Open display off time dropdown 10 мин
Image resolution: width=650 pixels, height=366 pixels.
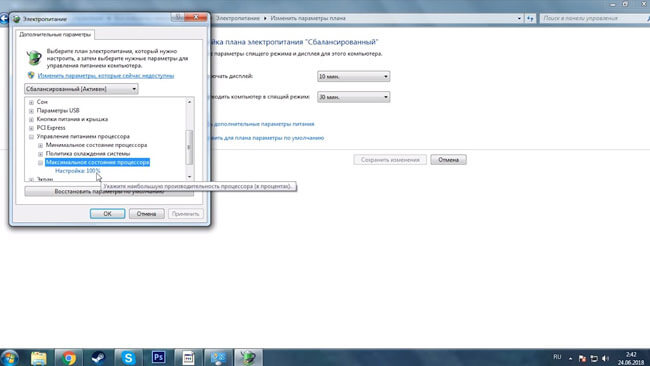[353, 76]
